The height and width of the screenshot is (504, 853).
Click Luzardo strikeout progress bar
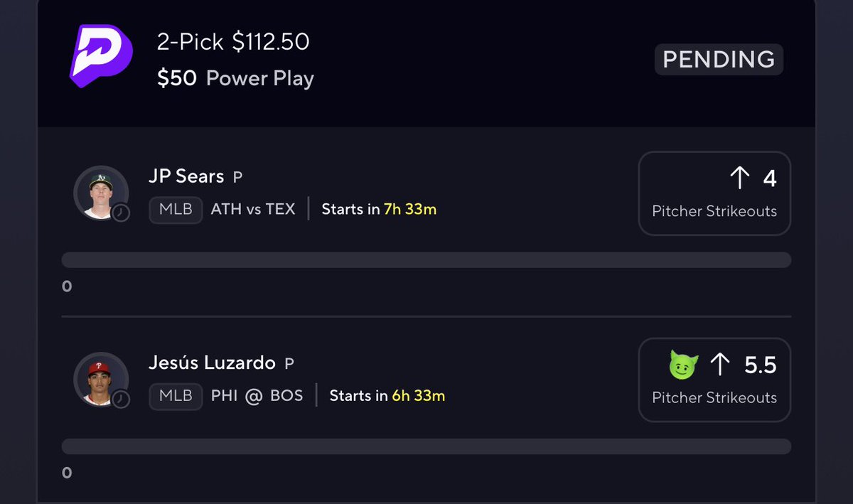[426, 446]
